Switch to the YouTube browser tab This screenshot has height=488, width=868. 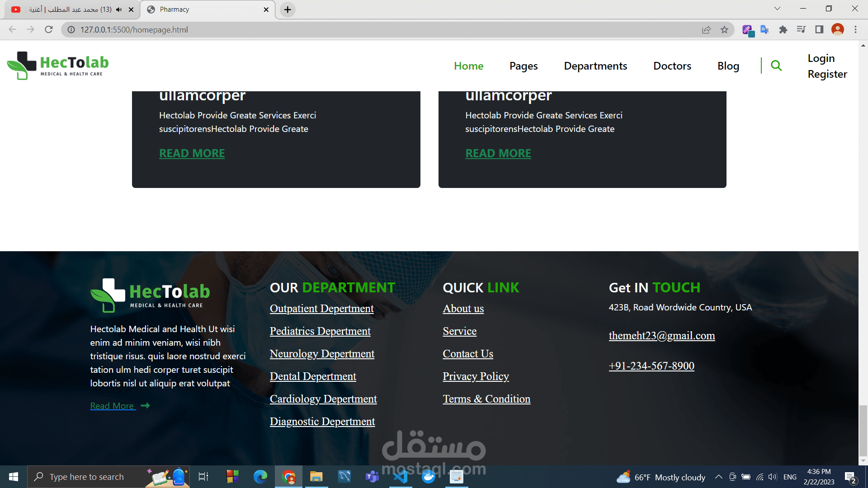coord(68,9)
